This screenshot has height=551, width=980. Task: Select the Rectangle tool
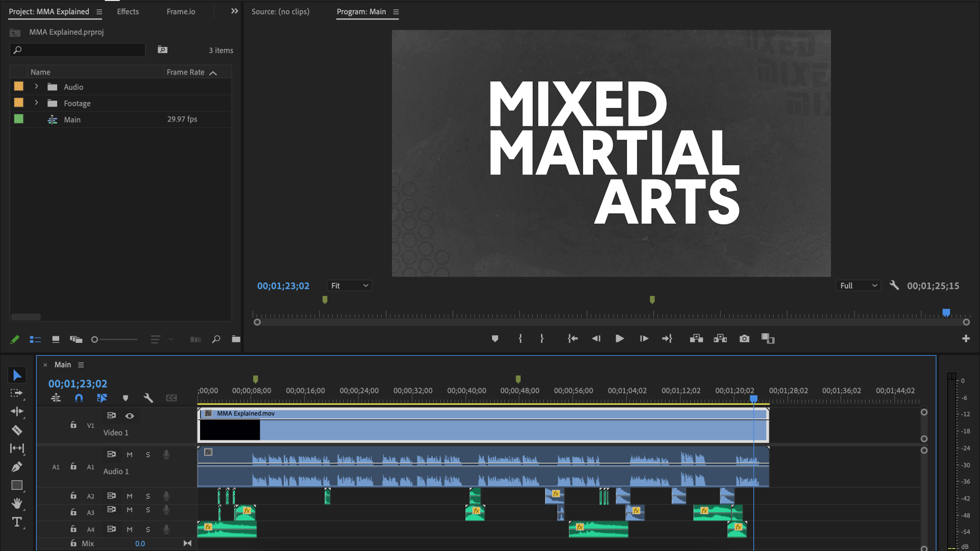(x=17, y=485)
